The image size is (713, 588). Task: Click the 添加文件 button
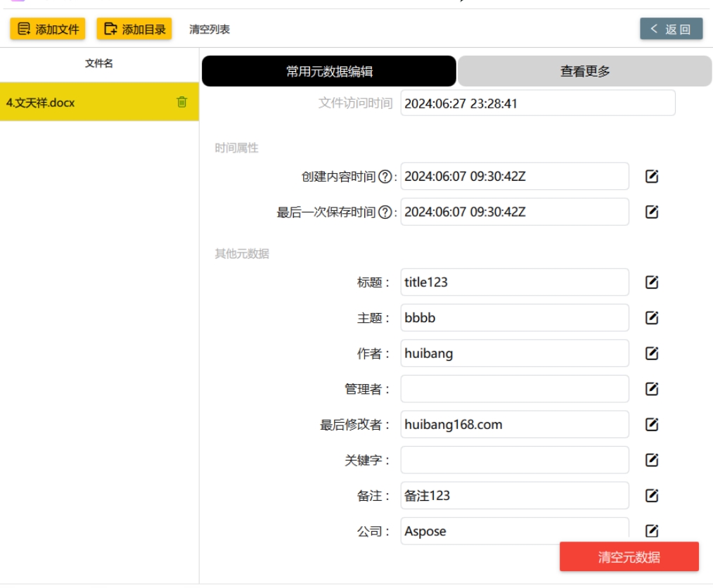[48, 29]
